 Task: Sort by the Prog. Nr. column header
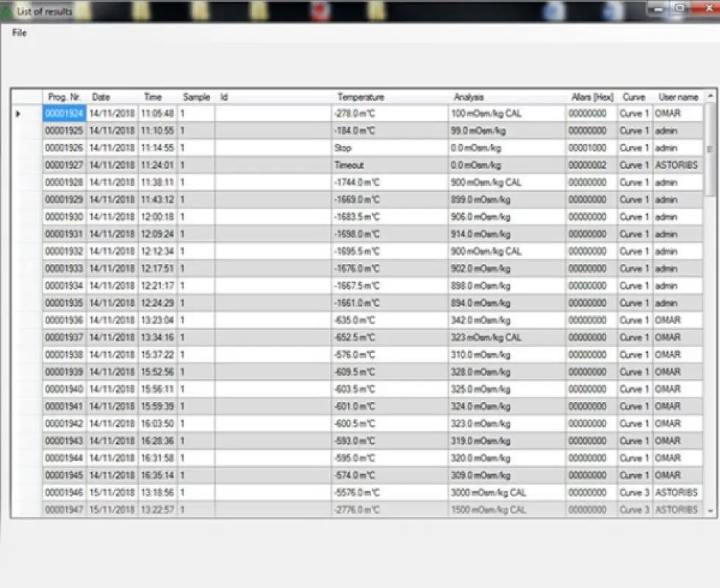click(x=64, y=97)
